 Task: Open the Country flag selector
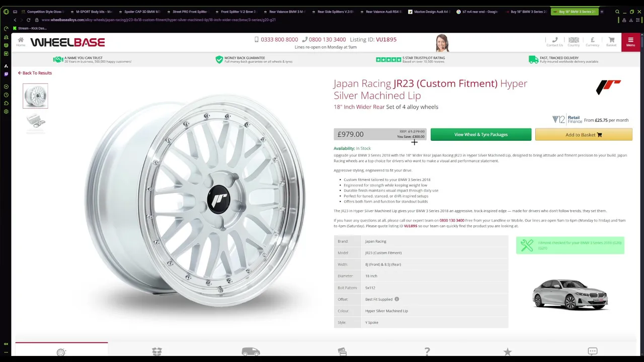click(x=574, y=41)
